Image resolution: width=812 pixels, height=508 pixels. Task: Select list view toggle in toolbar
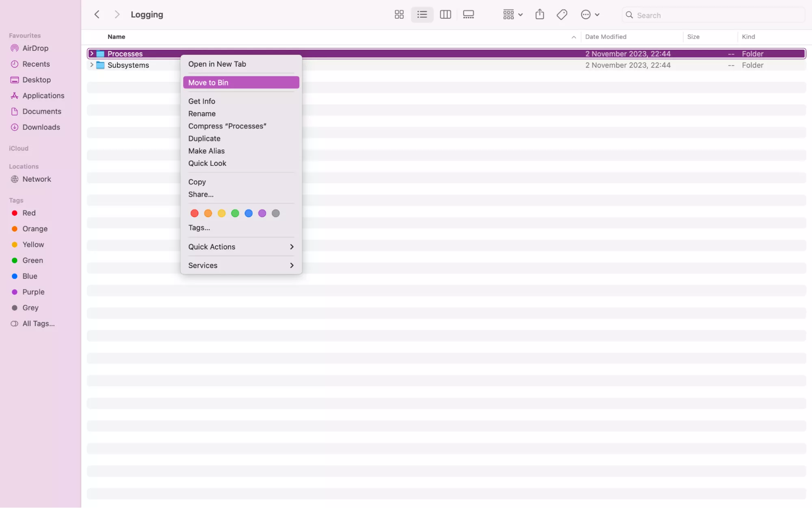(422, 15)
